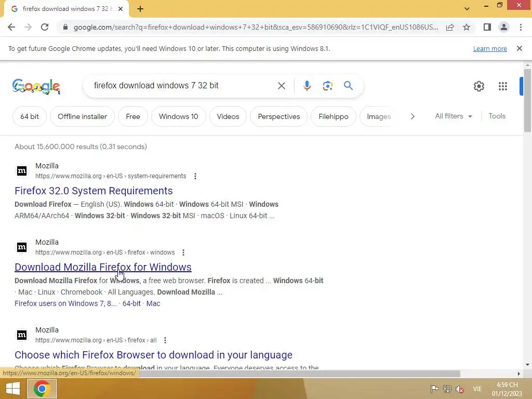Click the vertical scrollbar thumb

click(x=527, y=100)
